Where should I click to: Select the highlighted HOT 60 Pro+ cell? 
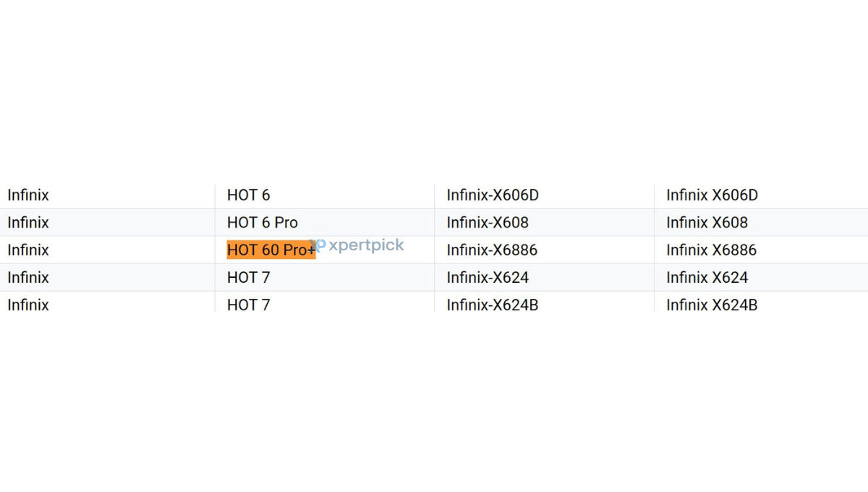pos(271,250)
